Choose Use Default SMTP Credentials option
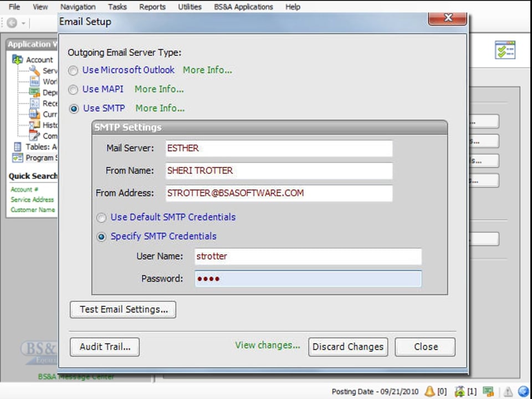This screenshot has height=399, width=532. [x=101, y=217]
